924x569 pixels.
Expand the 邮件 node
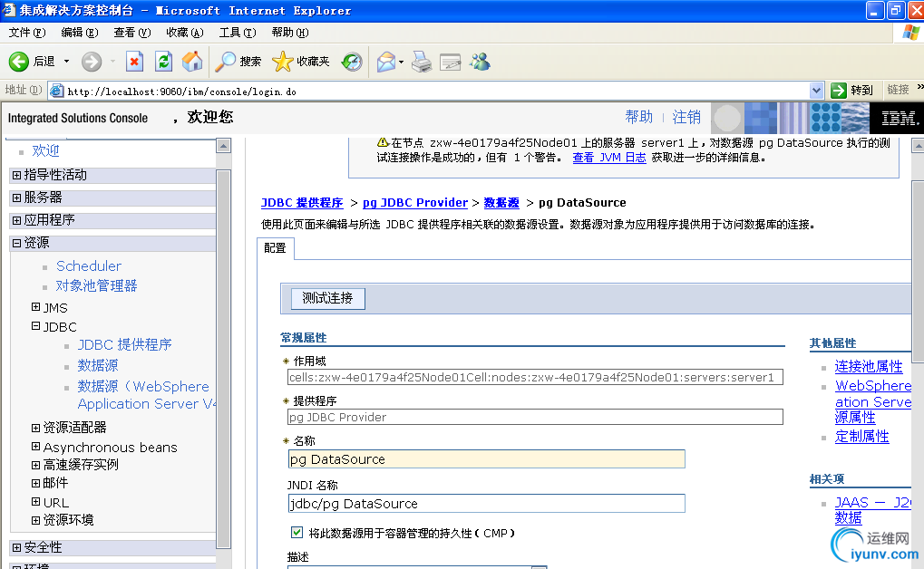click(x=36, y=483)
